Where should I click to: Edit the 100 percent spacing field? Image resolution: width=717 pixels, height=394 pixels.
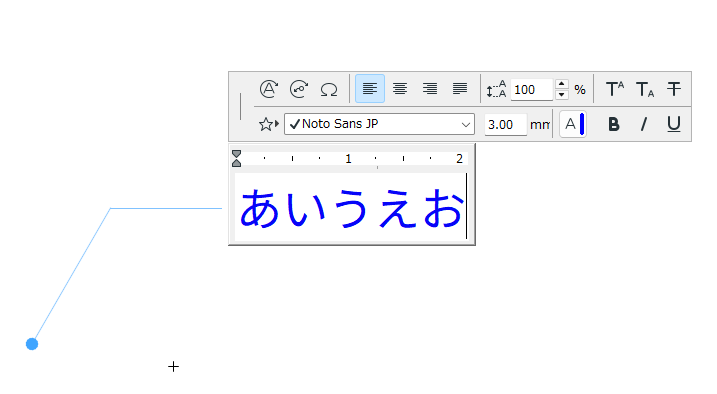(531, 90)
